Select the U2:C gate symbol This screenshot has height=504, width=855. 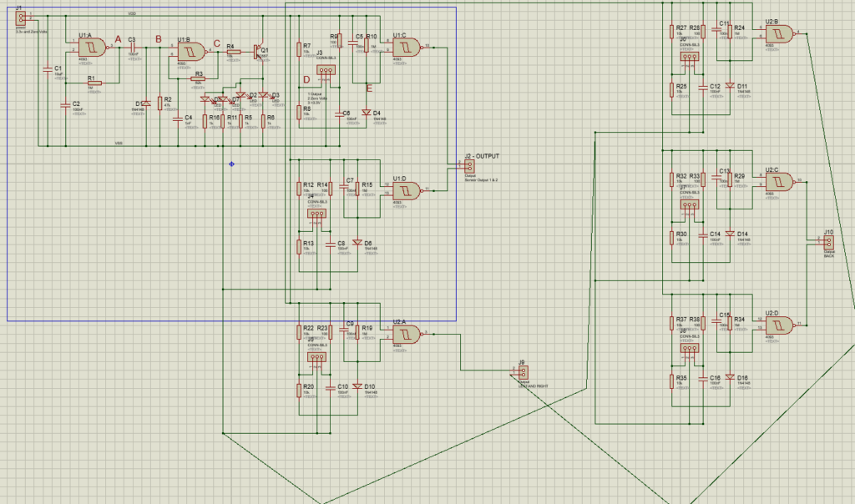pyautogui.click(x=780, y=179)
